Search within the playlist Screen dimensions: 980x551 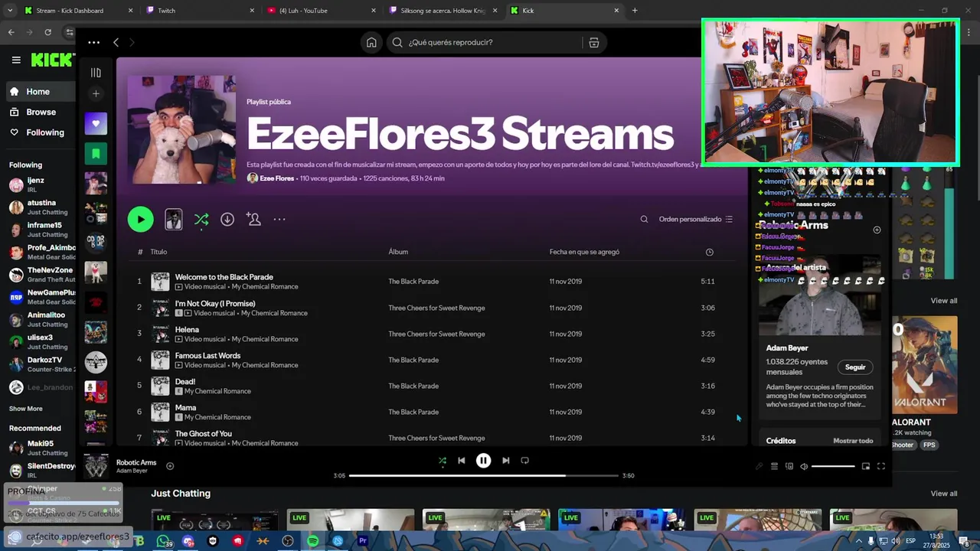coord(644,220)
